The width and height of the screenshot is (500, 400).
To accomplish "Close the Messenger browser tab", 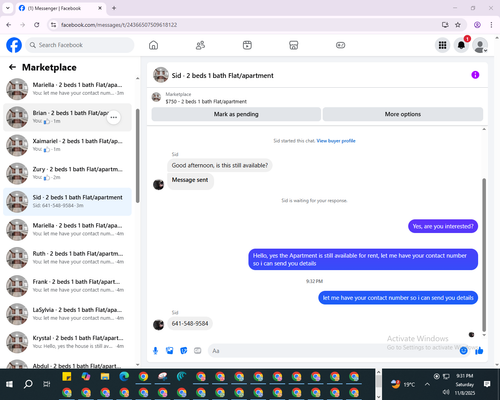I will pyautogui.click(x=100, y=8).
